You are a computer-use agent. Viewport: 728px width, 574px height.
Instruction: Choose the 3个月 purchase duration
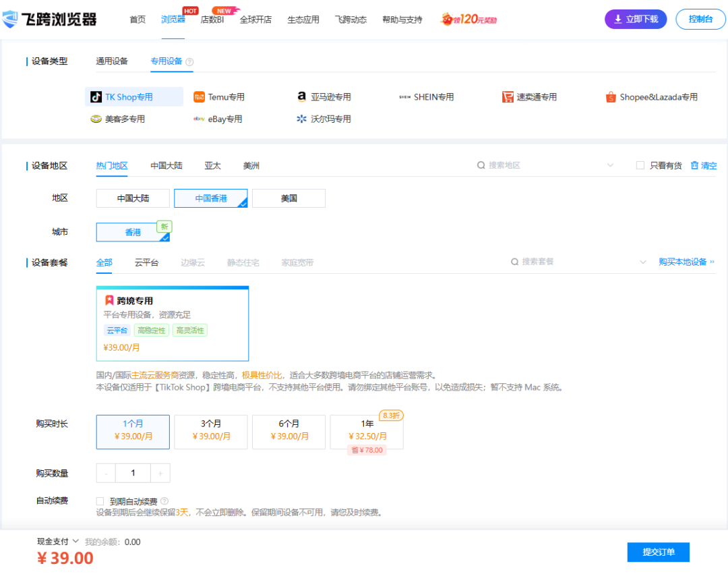coord(211,432)
